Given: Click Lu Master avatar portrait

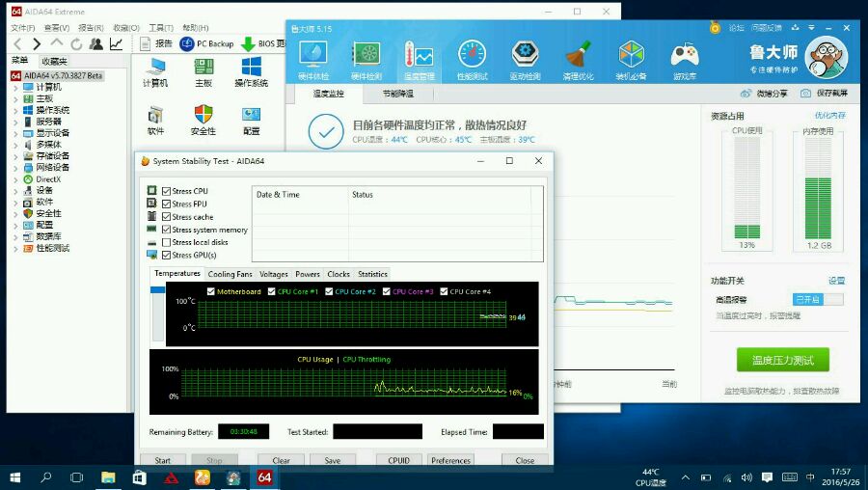Looking at the screenshot, I should [x=827, y=58].
